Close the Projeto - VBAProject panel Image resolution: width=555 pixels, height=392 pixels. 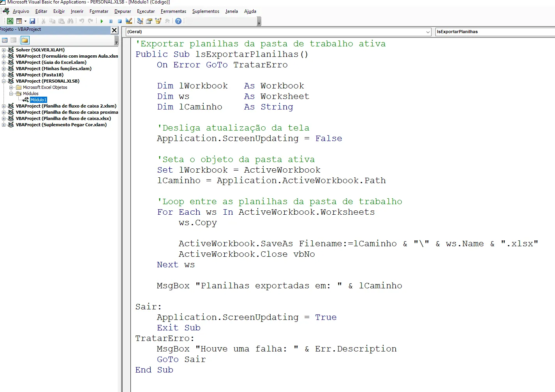pyautogui.click(x=114, y=30)
